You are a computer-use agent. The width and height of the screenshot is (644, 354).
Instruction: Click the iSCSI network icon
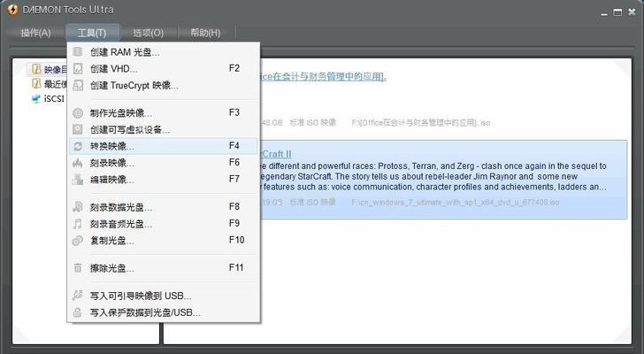[x=36, y=98]
